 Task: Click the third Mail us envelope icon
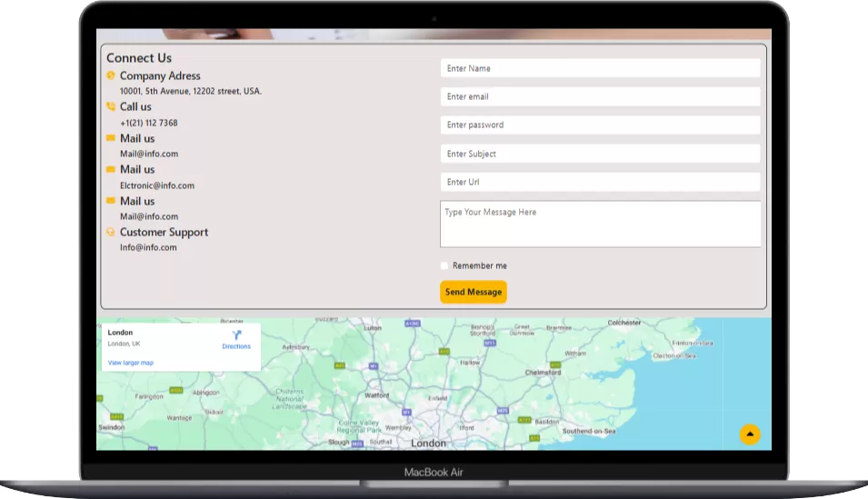pyautogui.click(x=111, y=201)
